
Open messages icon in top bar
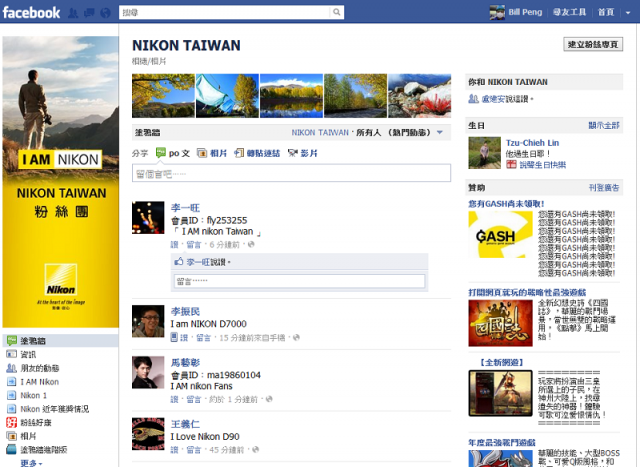point(89,13)
